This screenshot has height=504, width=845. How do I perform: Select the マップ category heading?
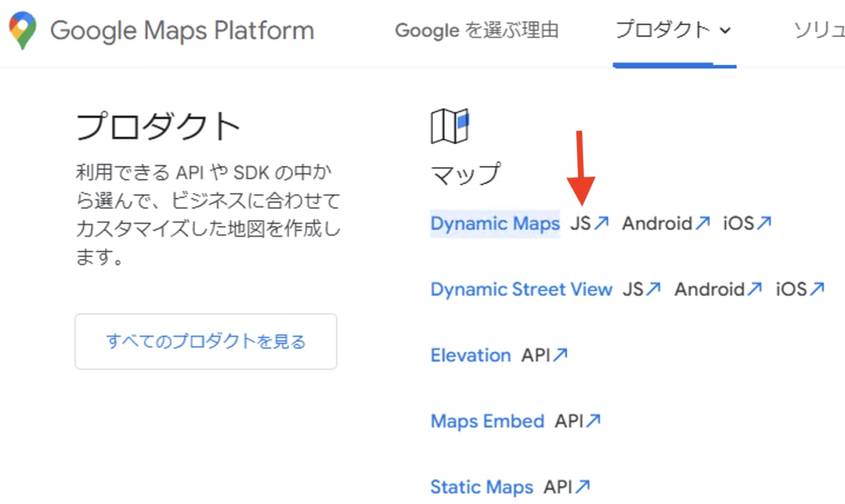[465, 173]
